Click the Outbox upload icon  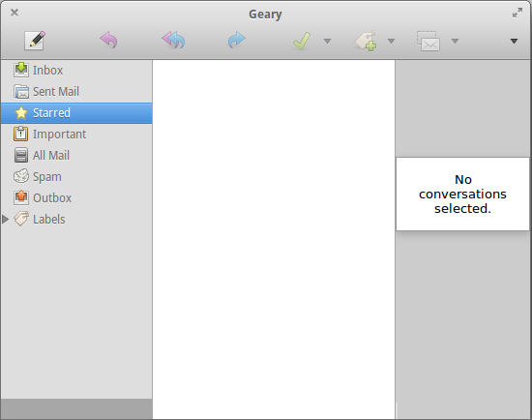click(21, 197)
